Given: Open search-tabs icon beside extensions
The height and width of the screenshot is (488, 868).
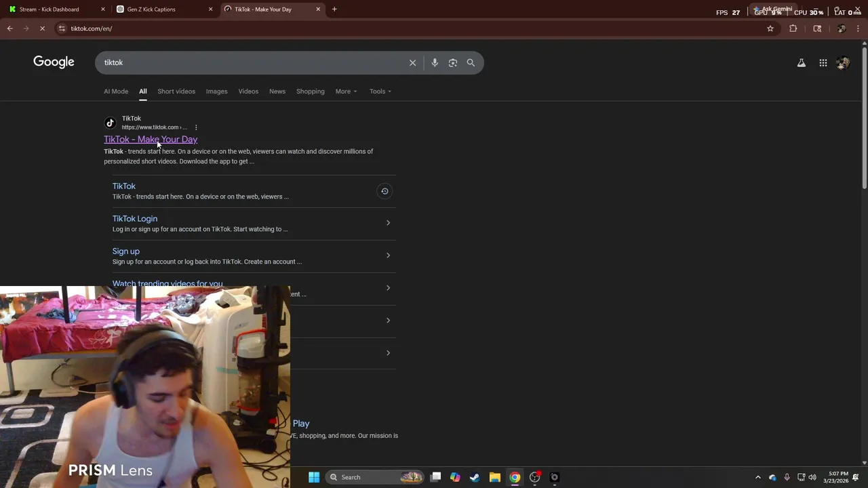Looking at the screenshot, I should point(817,28).
